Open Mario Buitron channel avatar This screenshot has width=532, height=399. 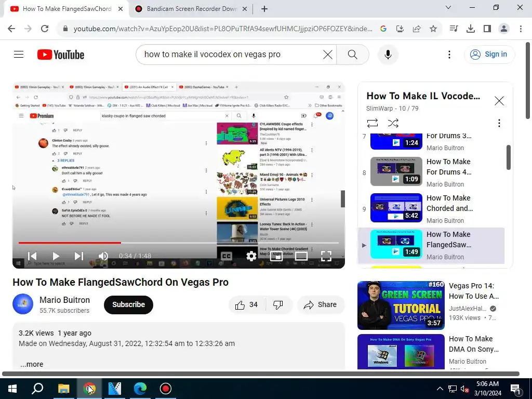pos(23,304)
